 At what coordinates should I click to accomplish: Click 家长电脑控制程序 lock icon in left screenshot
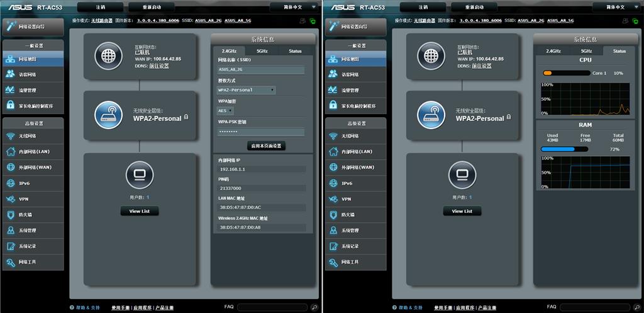click(x=10, y=106)
